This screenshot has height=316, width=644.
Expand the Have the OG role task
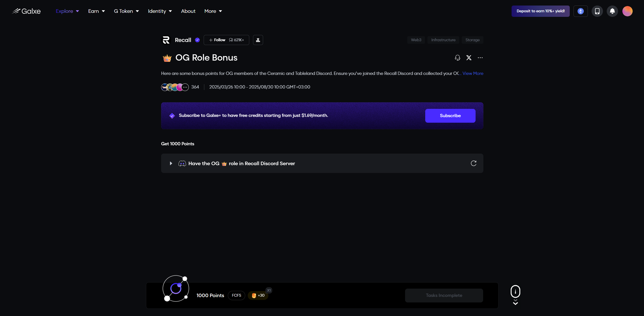click(171, 163)
